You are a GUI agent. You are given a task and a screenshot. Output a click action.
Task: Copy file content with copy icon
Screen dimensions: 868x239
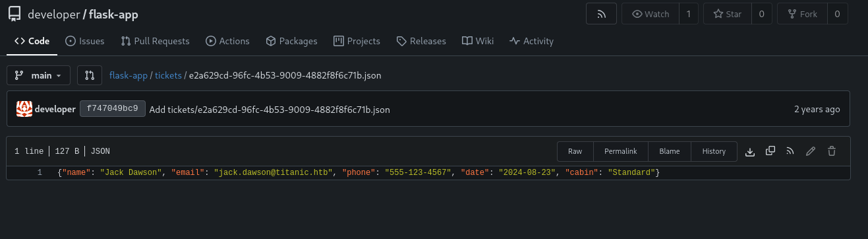tap(770, 151)
